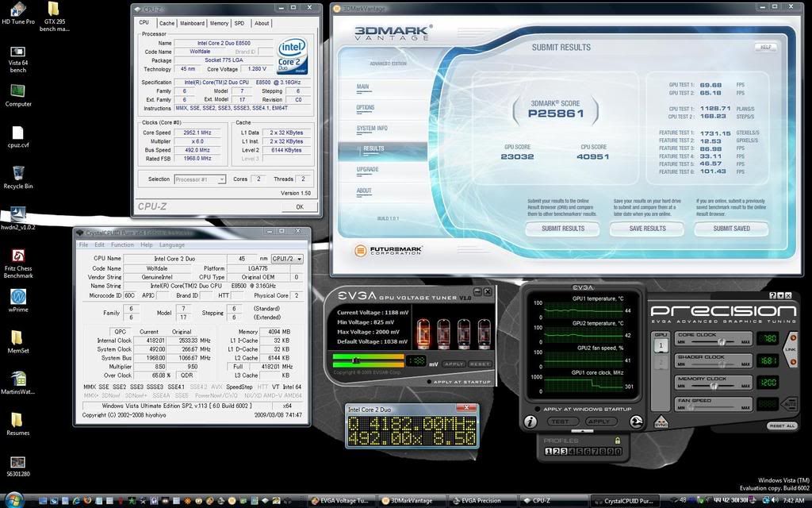Click the Sync triangle in EVGA Precision
Screen dimensions: 812x508
661,421
